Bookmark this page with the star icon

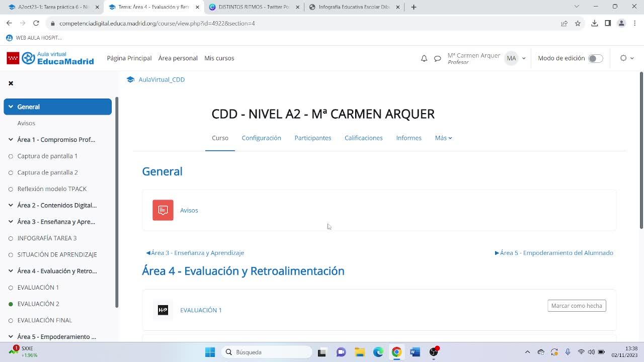tap(578, 23)
